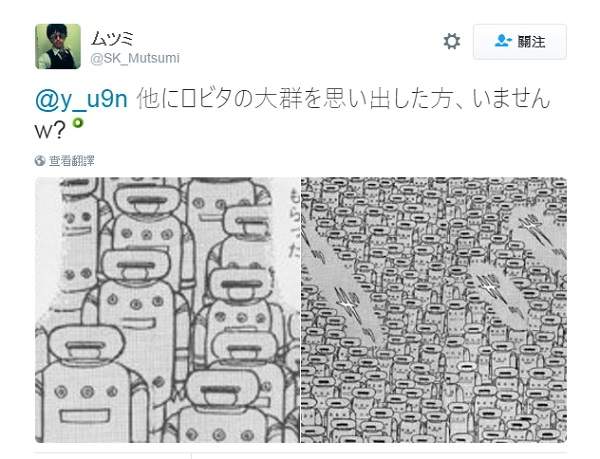Open the @y_u9n mention link
The image size is (600, 459).
pyautogui.click(x=81, y=99)
